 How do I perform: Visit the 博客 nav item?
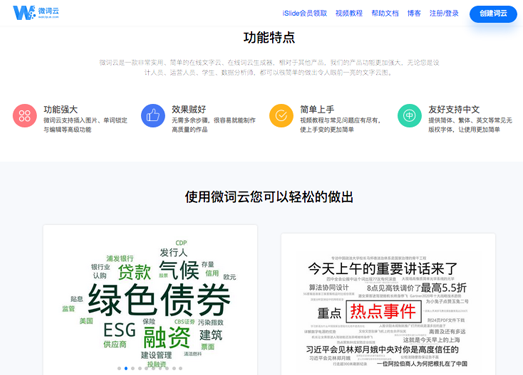(x=414, y=13)
